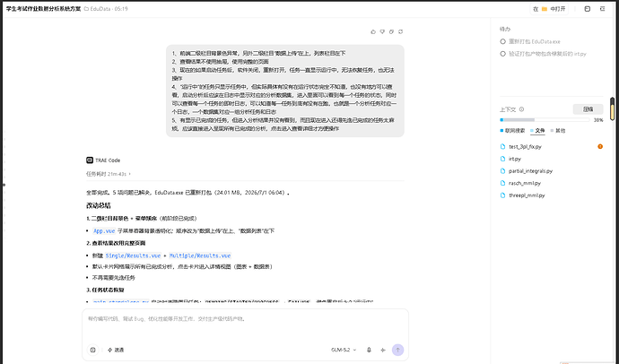The height and width of the screenshot is (364, 619).
Task: Click the 在…中打开 open-in button
Action: click(549, 9)
